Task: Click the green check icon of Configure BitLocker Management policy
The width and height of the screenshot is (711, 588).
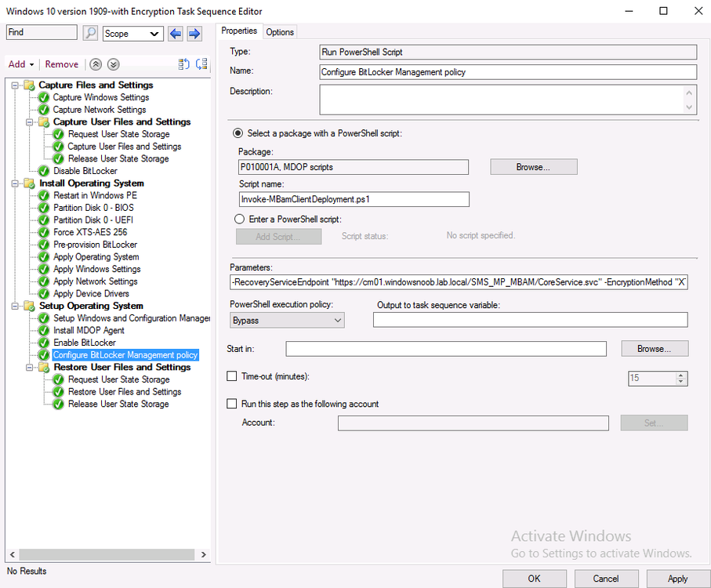Action: (44, 355)
